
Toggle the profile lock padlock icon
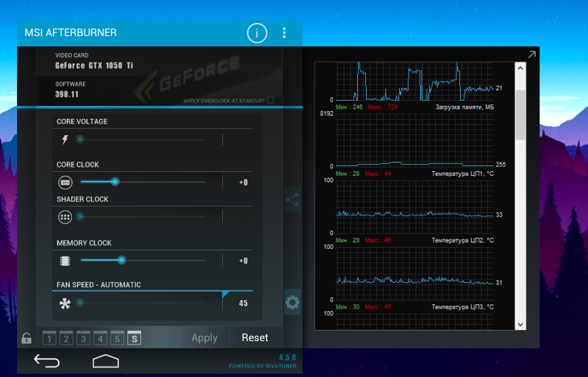pos(26,338)
